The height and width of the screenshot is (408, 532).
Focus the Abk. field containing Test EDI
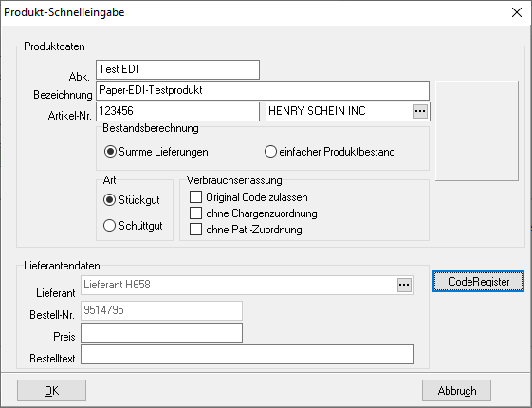[177, 69]
